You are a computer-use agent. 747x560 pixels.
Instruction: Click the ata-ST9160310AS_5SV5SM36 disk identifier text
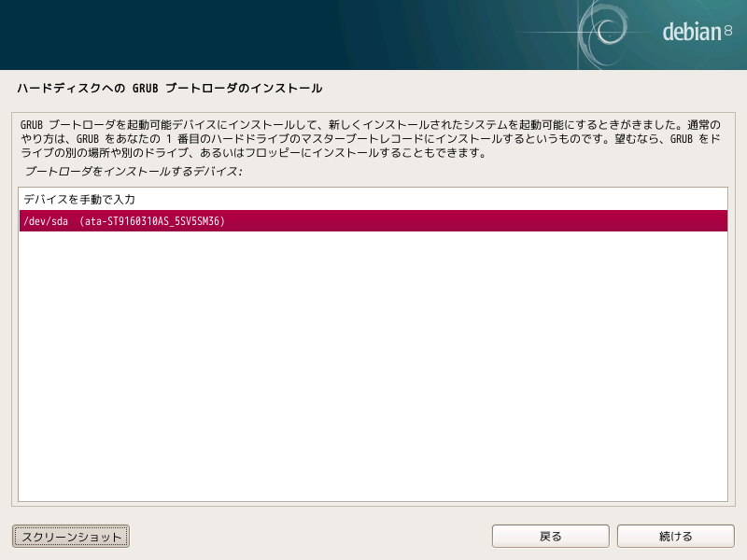(x=152, y=221)
